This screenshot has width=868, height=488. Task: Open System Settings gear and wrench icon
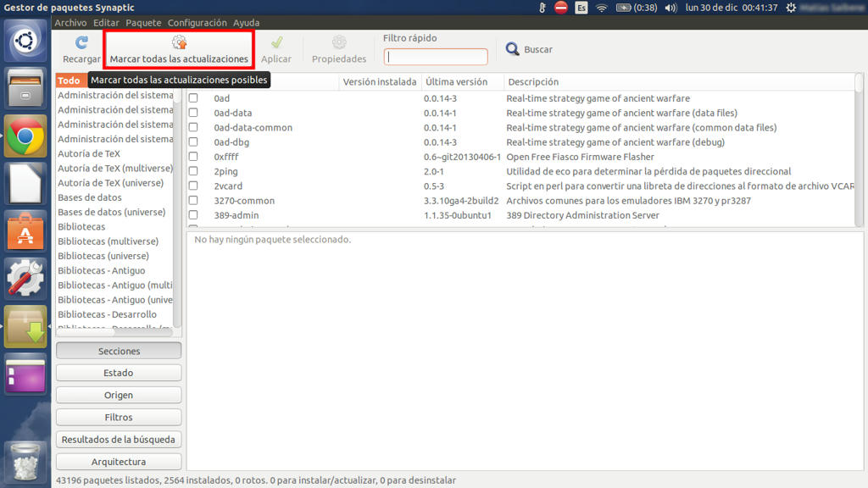point(25,278)
